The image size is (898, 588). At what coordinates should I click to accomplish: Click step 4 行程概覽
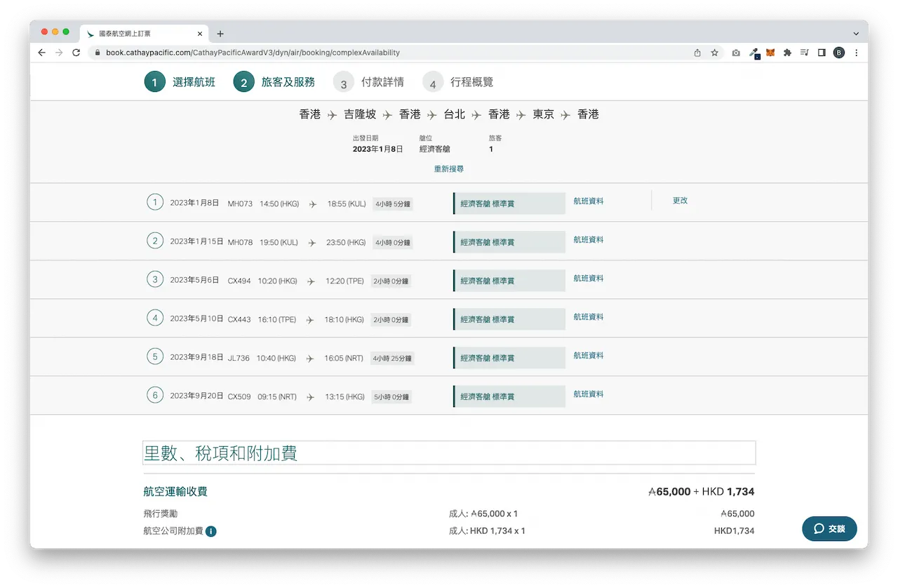click(458, 82)
